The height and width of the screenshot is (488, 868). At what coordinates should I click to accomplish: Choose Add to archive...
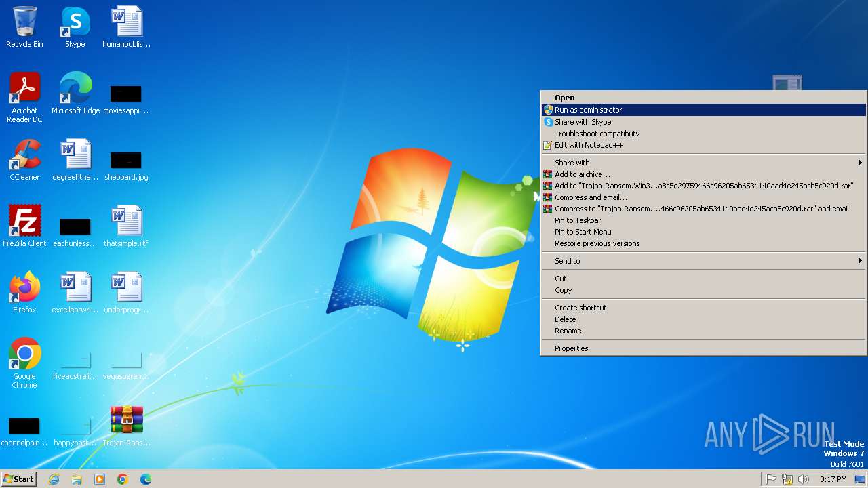tap(703, 174)
